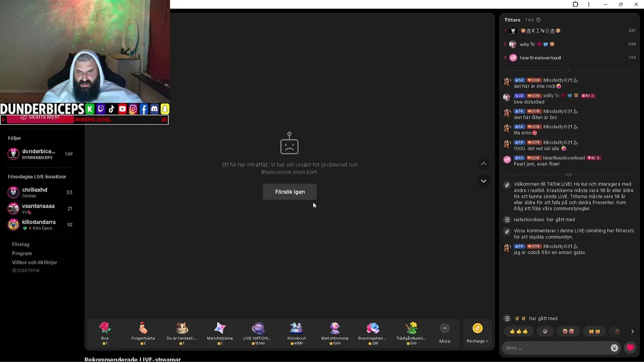Viewport: 644px width, 362px height.
Task: Click 'Pearl jam, even flow!' comment
Action: [x=536, y=164]
